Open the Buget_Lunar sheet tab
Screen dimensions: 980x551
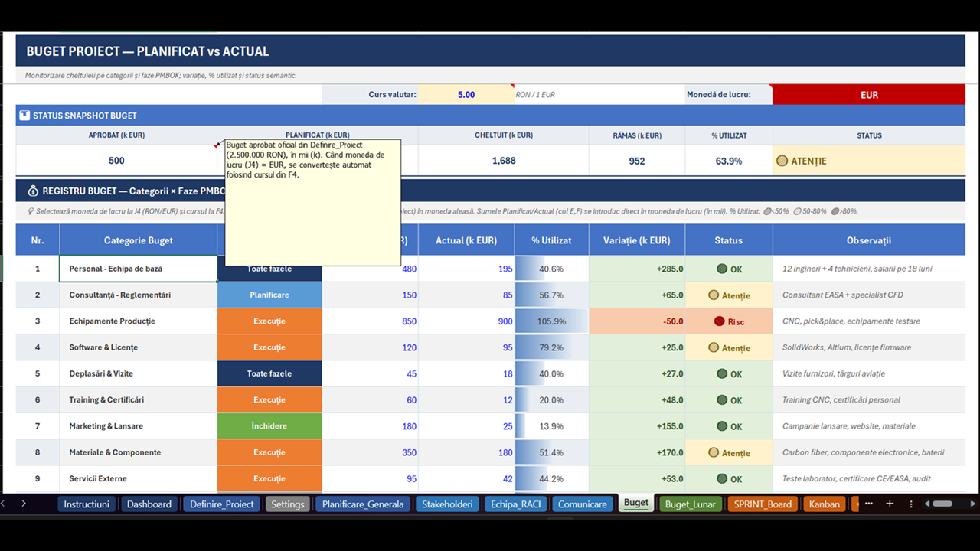pyautogui.click(x=691, y=504)
